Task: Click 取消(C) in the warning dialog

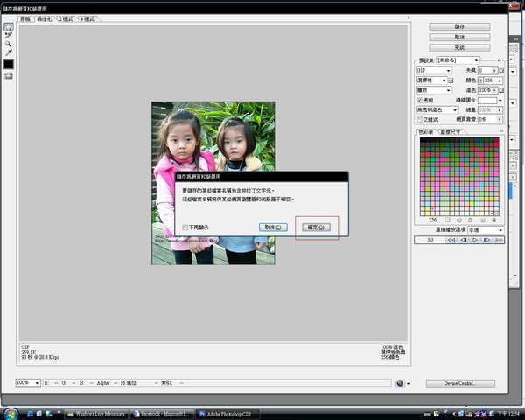Action: coord(273,227)
